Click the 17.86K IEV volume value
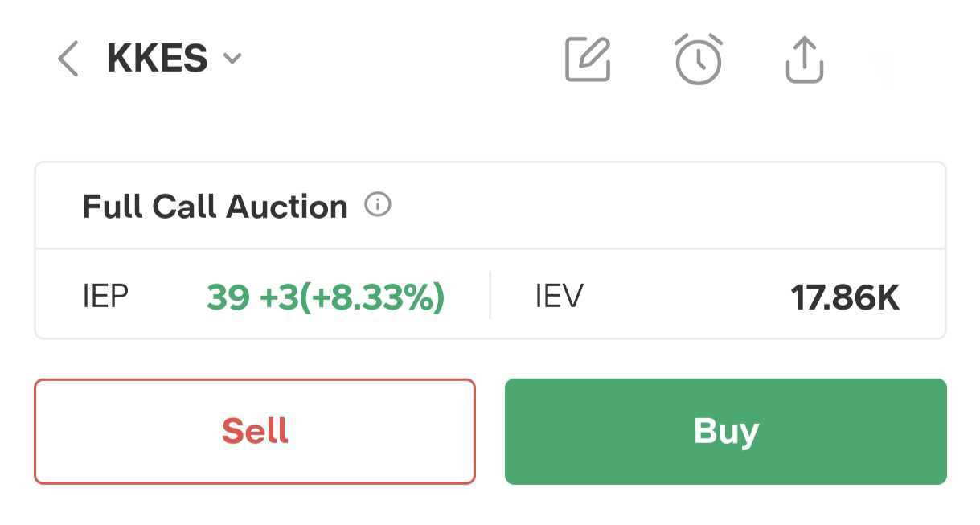The width and height of the screenshot is (980, 525). point(845,297)
